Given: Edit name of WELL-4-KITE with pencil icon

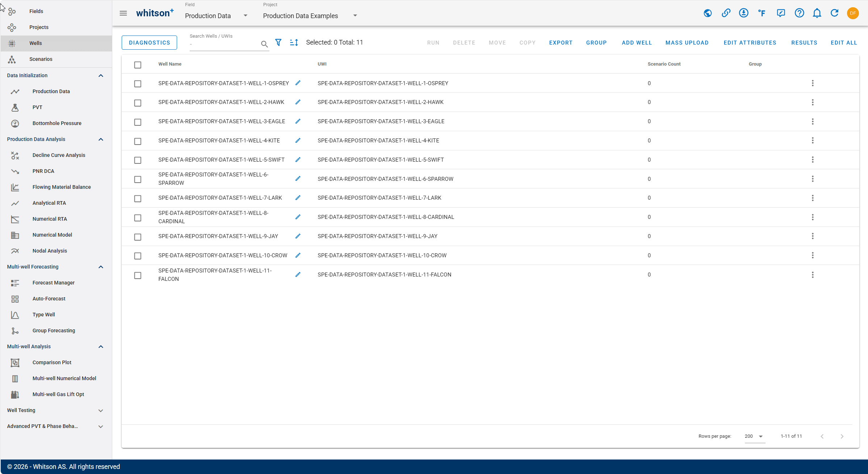Looking at the screenshot, I should click(x=298, y=141).
